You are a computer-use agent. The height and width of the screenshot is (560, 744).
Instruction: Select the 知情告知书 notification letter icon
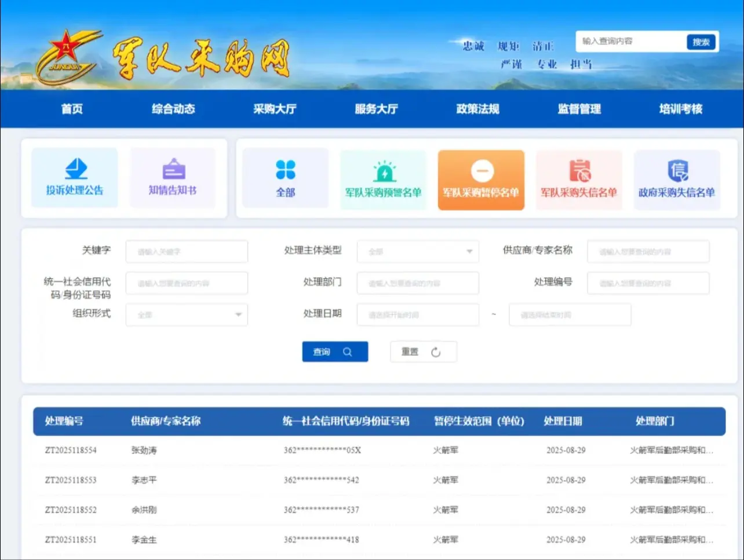click(x=172, y=178)
